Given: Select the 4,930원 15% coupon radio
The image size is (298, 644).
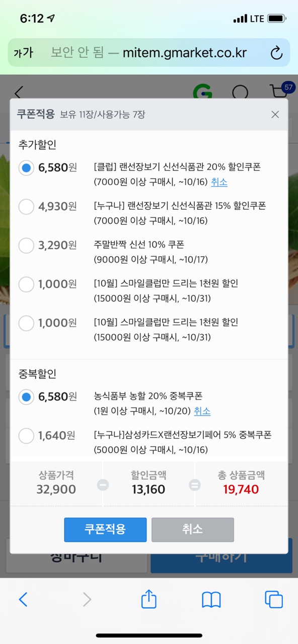Looking at the screenshot, I should [26, 206].
